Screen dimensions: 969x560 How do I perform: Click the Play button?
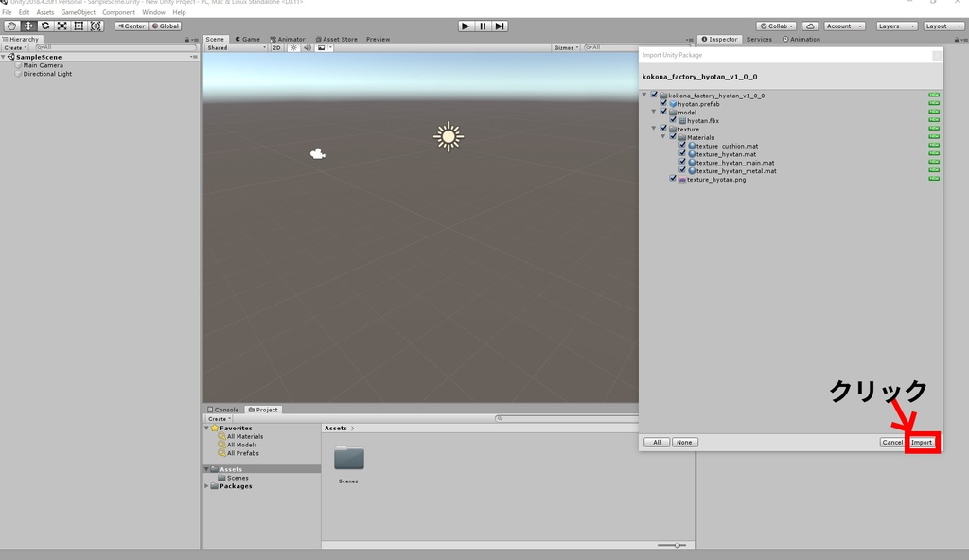[466, 26]
